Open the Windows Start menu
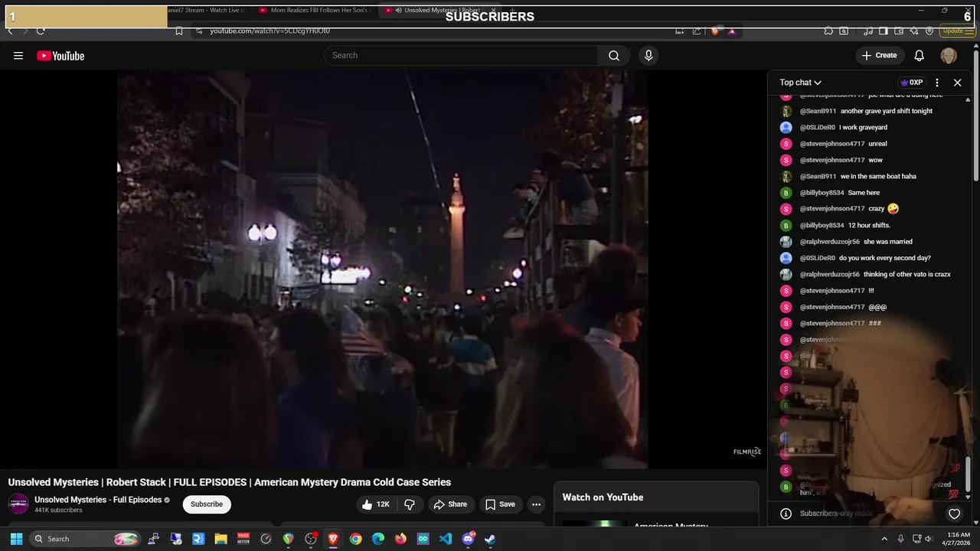 tap(16, 539)
